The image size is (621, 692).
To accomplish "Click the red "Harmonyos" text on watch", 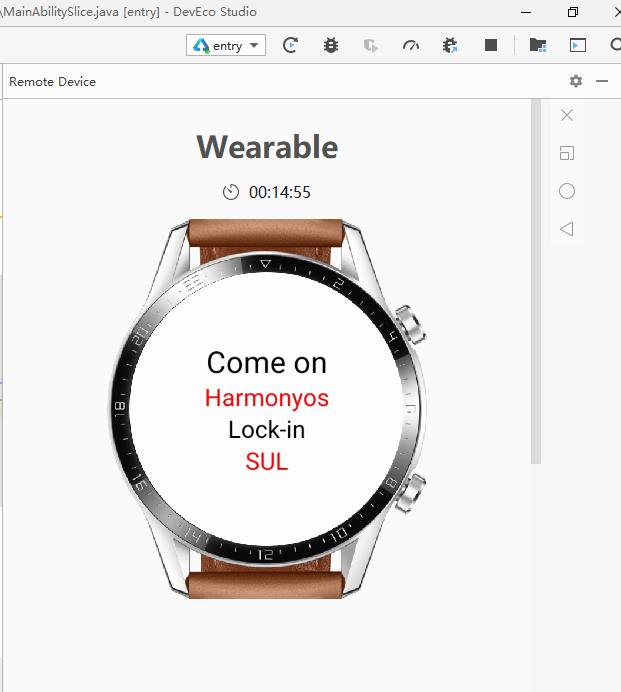I will point(267,398).
